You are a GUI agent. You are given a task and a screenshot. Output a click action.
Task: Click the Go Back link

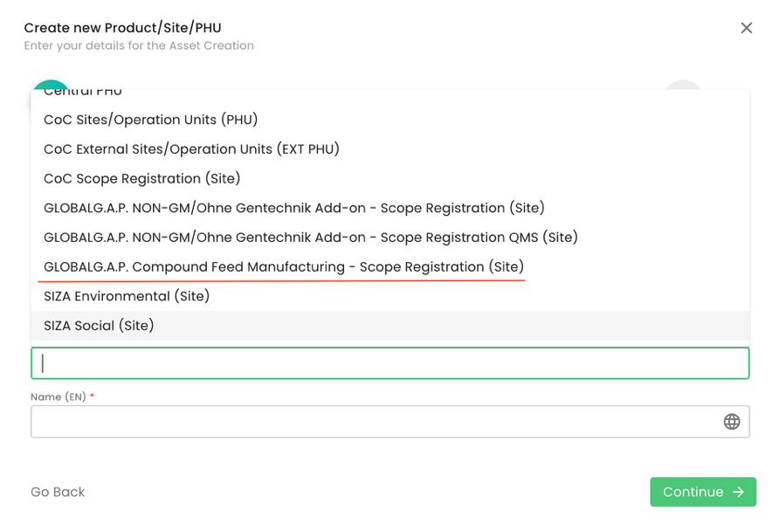58,492
